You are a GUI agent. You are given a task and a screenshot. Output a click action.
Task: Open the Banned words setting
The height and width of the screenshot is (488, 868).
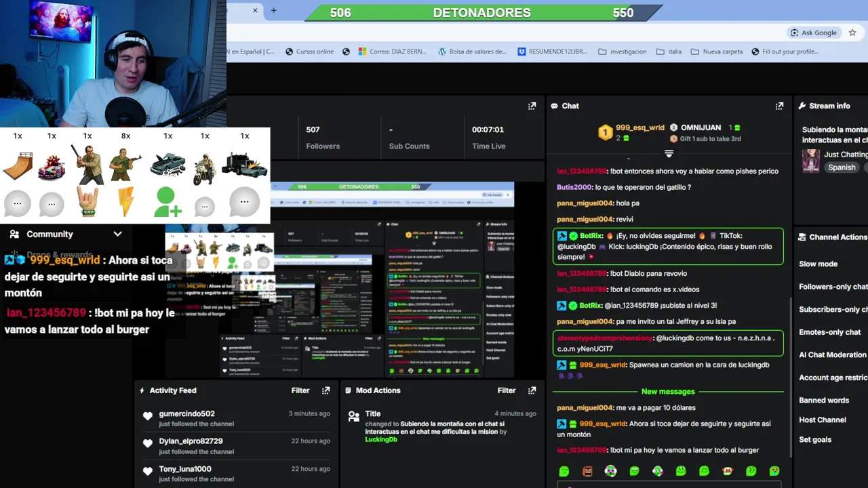tap(824, 401)
